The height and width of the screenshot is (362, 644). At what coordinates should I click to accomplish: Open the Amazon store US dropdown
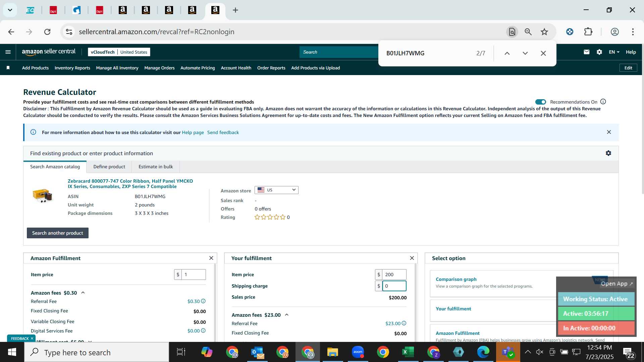point(276,190)
